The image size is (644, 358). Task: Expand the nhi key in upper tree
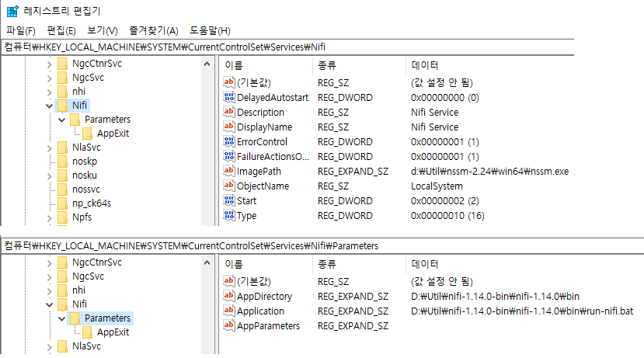coord(49,92)
